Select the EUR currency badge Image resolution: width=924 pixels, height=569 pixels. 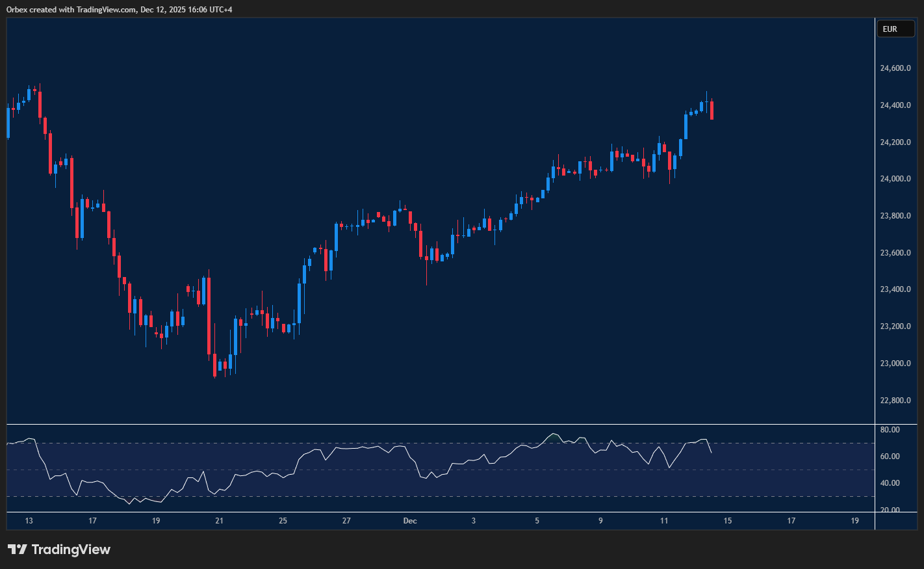[895, 29]
